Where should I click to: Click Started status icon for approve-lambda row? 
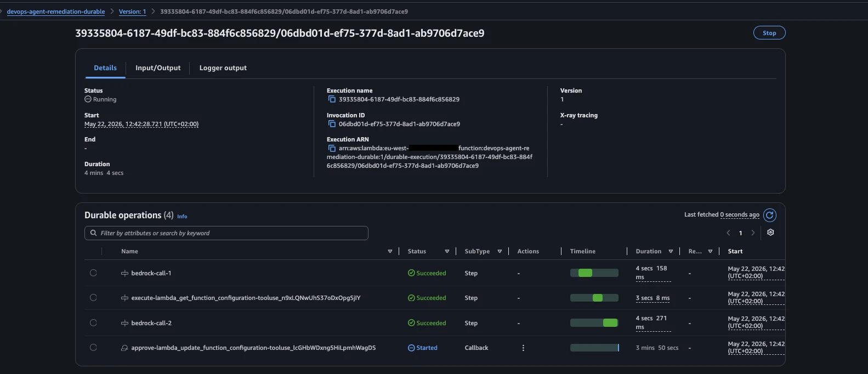point(411,348)
